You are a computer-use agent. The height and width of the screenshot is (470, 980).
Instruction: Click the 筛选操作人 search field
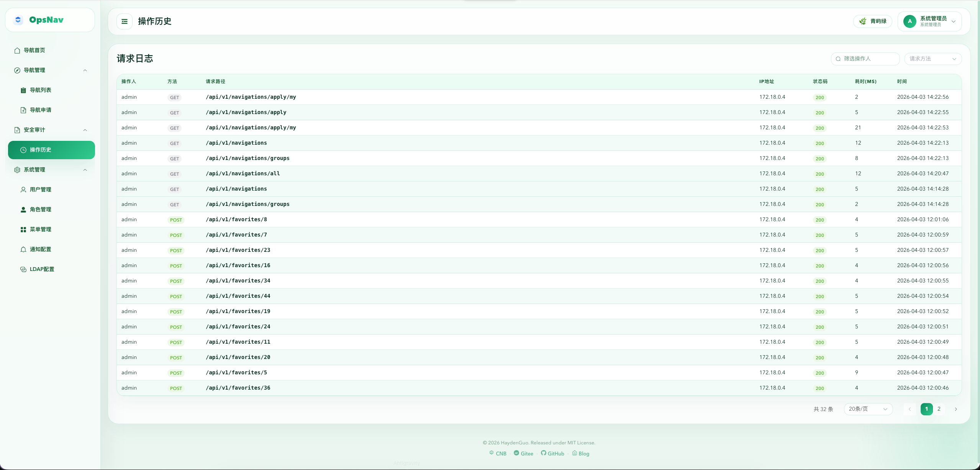(868, 59)
